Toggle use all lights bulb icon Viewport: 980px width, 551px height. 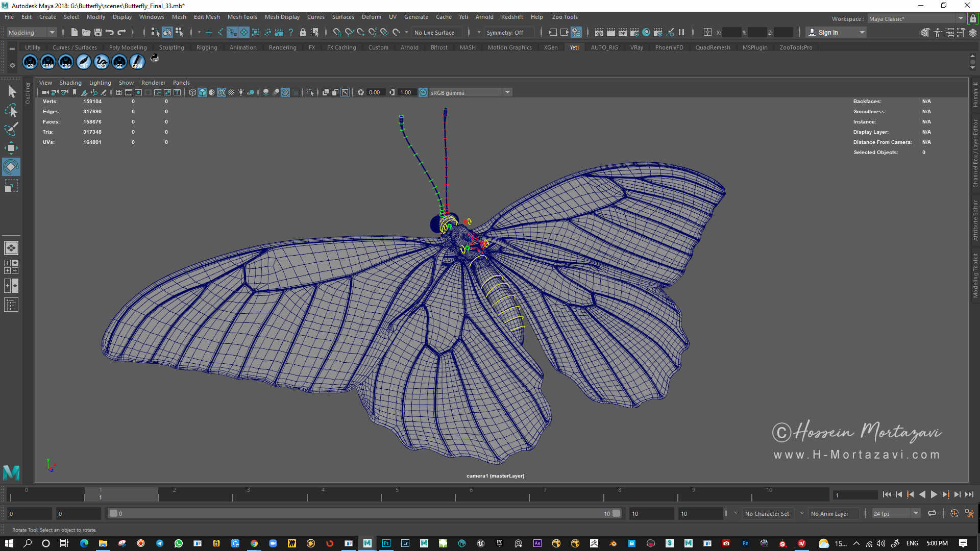click(x=241, y=92)
